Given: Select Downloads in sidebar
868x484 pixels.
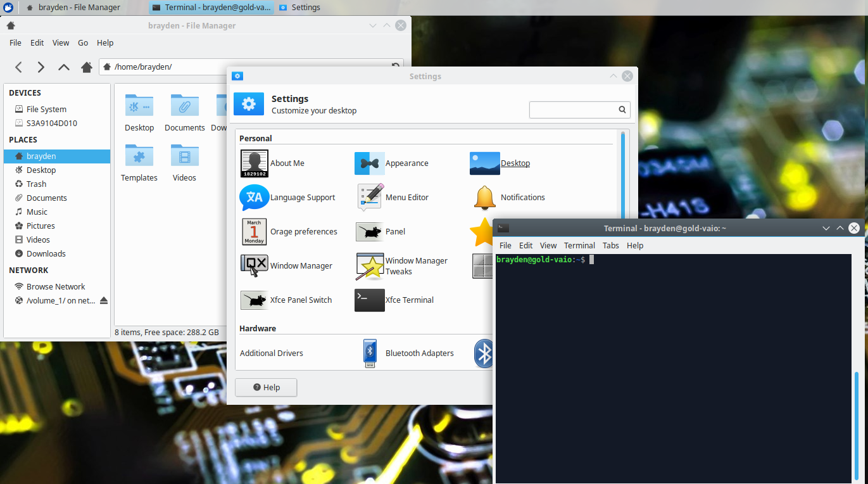Looking at the screenshot, I should 57,253.
